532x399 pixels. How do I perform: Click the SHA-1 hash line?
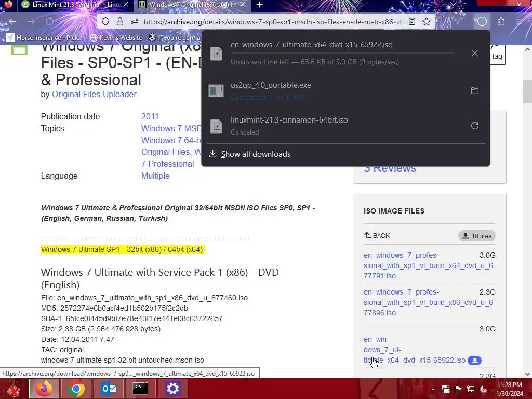coord(131,318)
